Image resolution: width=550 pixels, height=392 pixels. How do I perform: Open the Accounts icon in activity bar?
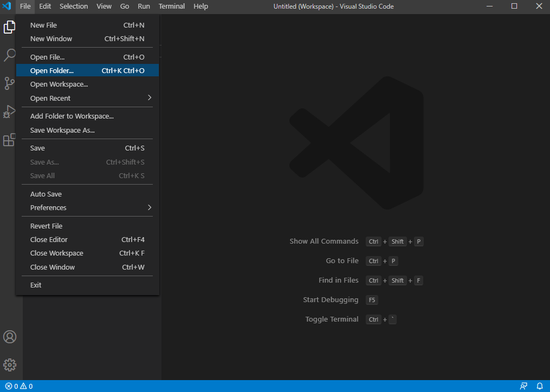[x=9, y=337]
